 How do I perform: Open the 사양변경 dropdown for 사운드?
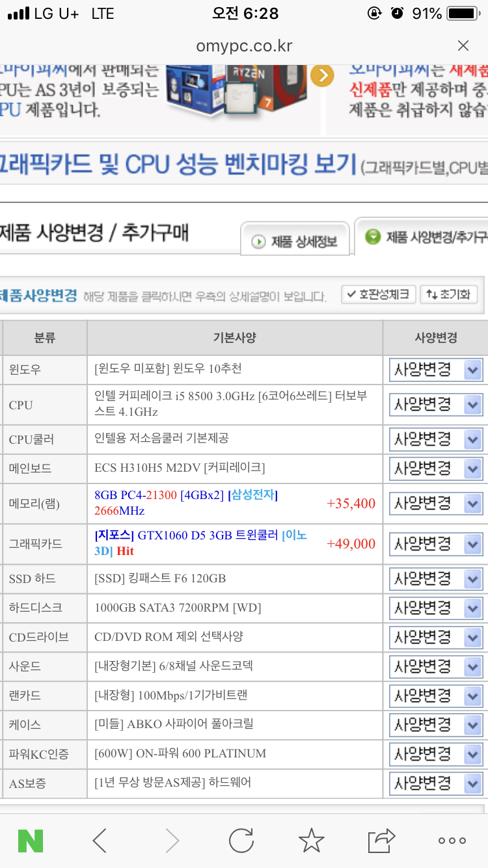pos(436,666)
